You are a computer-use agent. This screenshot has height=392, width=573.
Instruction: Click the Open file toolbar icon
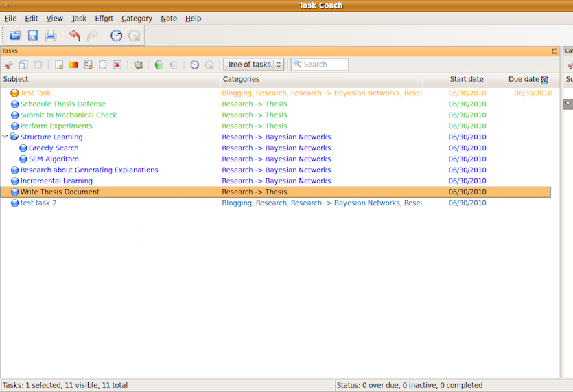click(x=14, y=36)
